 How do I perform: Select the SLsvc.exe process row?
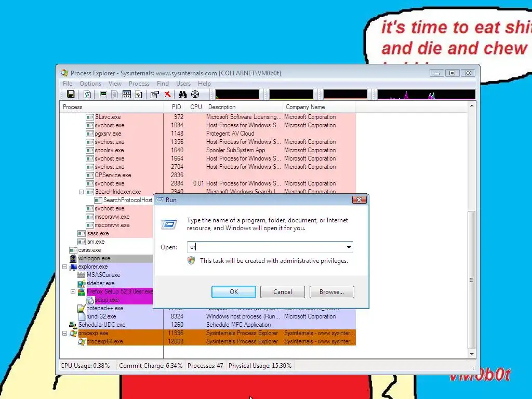[208, 117]
